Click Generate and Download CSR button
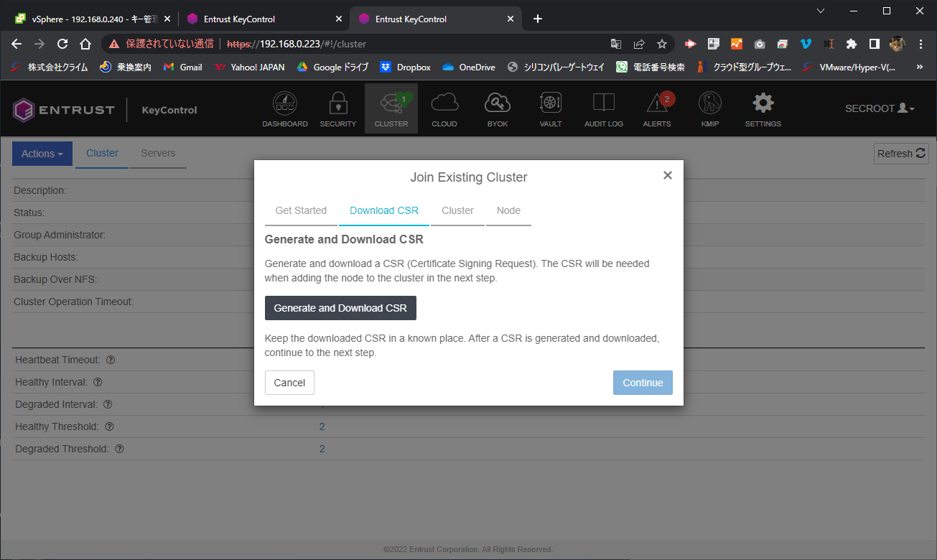Image resolution: width=937 pixels, height=560 pixels. click(340, 308)
